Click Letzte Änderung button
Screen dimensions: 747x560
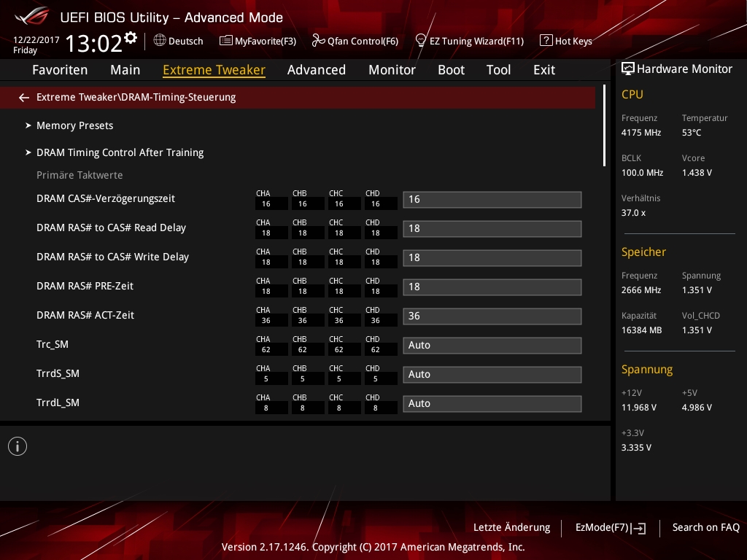(x=511, y=528)
